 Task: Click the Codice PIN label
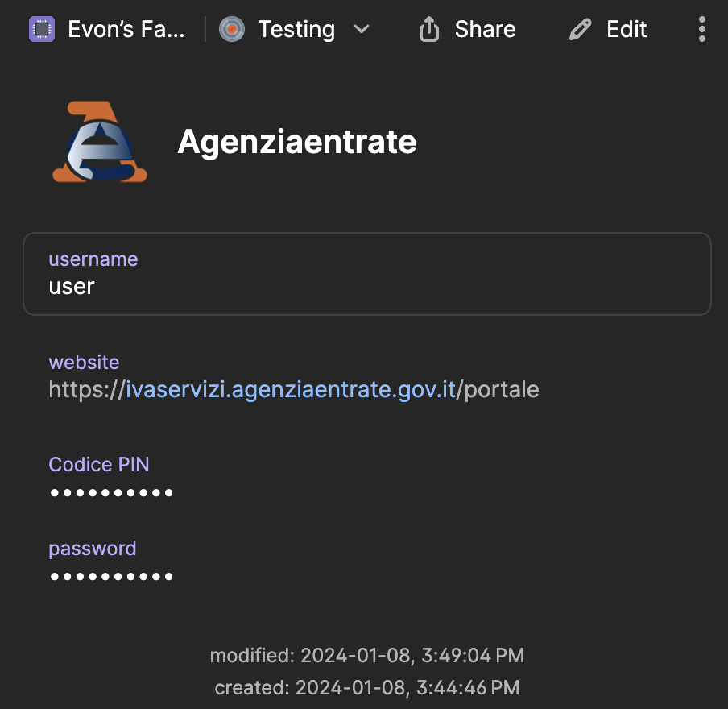[x=98, y=465]
